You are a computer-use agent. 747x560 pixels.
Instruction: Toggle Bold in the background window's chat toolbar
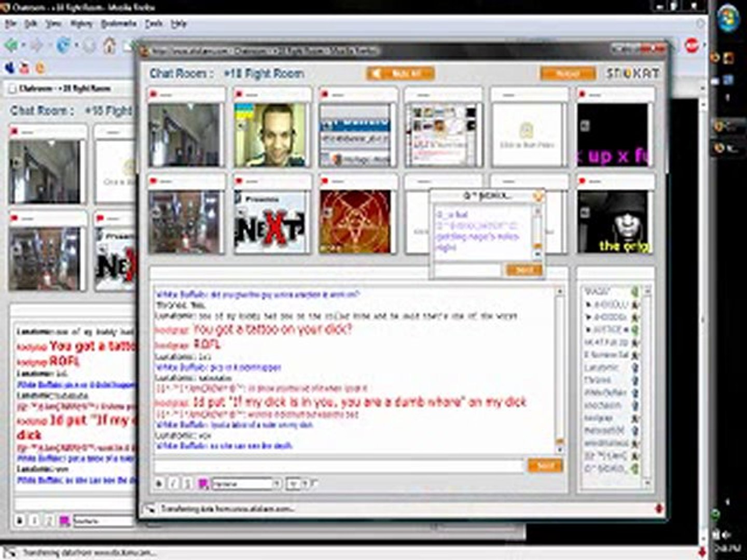pyautogui.click(x=20, y=520)
